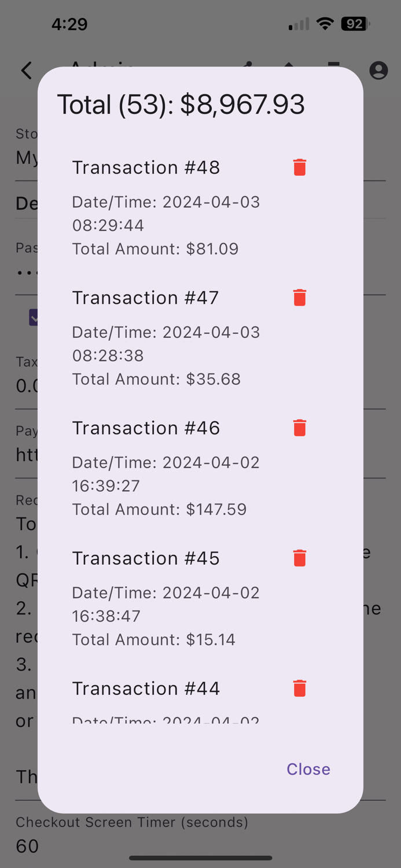
Task: Trash Transaction #44 entry
Action: 299,688
